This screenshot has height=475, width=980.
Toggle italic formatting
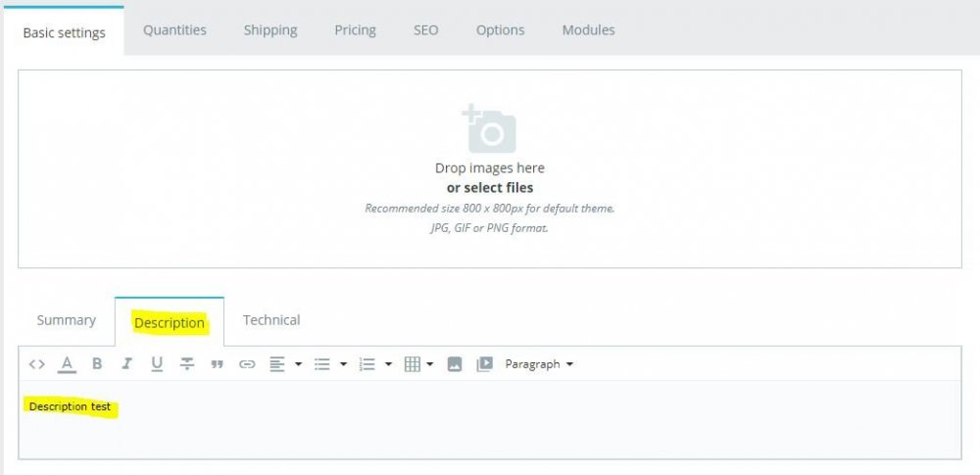(x=126, y=363)
